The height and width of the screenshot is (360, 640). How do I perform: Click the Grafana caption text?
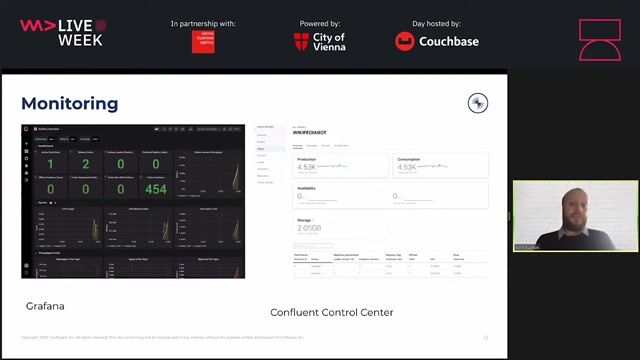pos(45,306)
